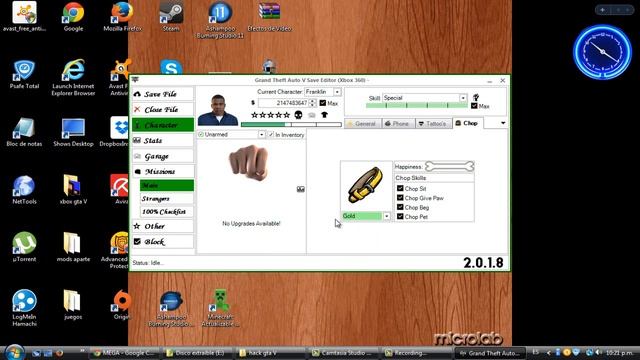Select the Strangers missions sub-item

point(167,199)
